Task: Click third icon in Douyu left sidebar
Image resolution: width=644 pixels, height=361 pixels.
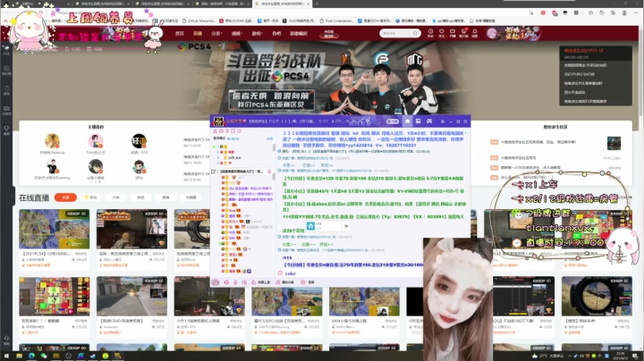Action: (6, 90)
